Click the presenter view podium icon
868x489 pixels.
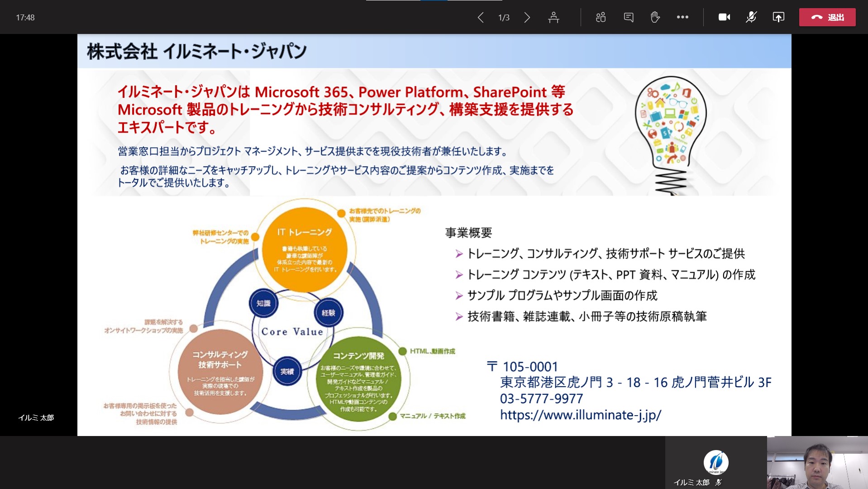click(553, 18)
